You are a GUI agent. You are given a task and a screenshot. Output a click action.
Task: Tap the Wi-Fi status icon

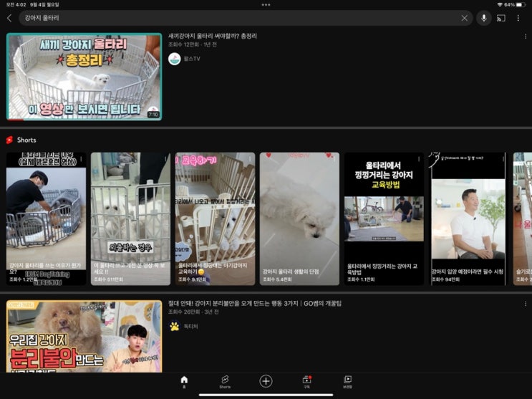pyautogui.click(x=500, y=5)
